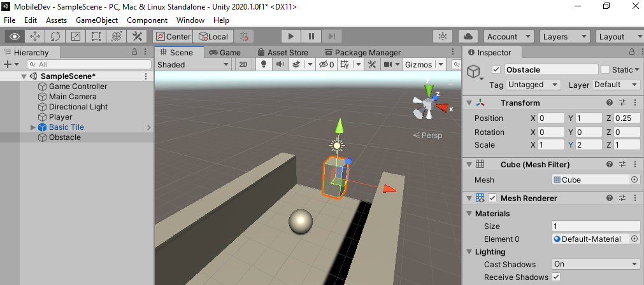Expand the Basic Tile hierarchy item
The width and height of the screenshot is (644, 285).
tap(33, 127)
